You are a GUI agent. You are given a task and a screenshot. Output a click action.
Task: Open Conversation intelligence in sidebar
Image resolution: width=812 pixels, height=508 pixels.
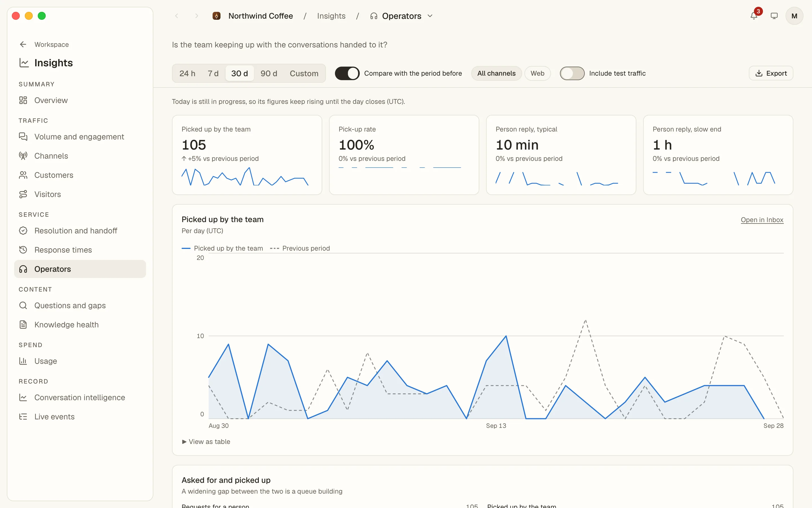[x=80, y=397]
